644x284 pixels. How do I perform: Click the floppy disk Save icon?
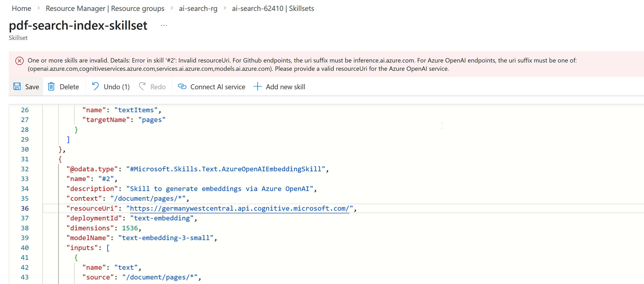[17, 87]
